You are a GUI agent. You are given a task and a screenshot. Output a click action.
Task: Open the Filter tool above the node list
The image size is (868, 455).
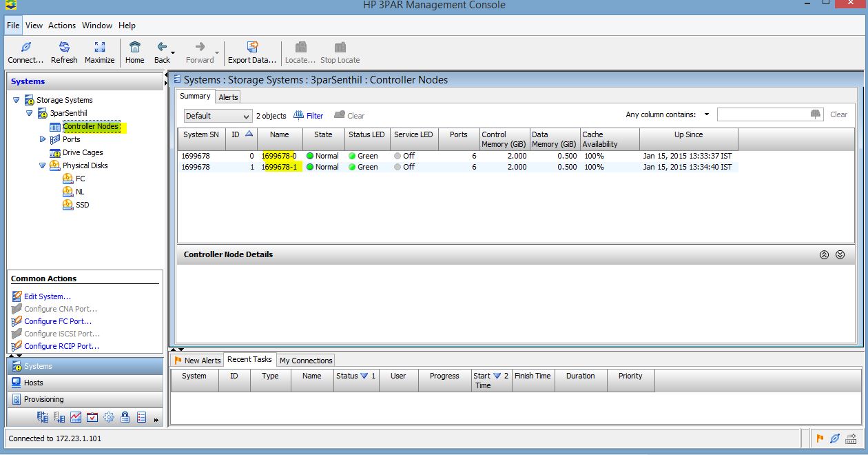tap(309, 114)
